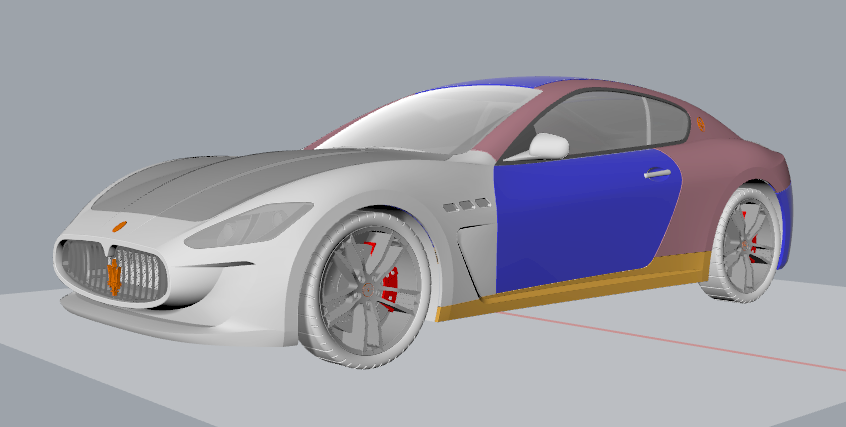
Task: Select the chrome door handle
Action: [x=658, y=173]
